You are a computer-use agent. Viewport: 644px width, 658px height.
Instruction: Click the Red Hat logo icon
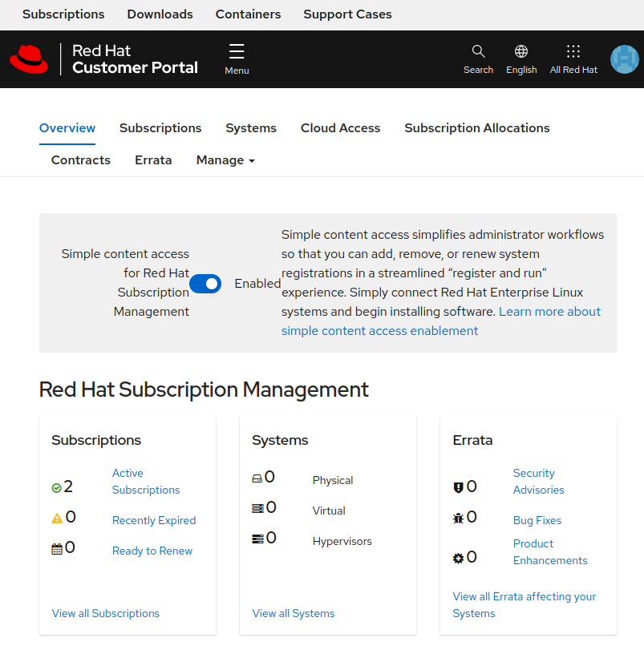(29, 59)
